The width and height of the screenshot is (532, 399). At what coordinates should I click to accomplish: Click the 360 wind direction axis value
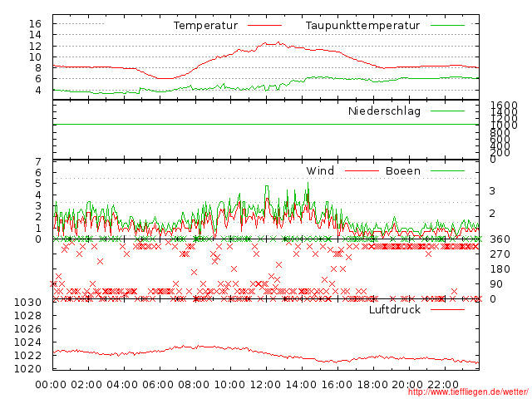(x=500, y=239)
